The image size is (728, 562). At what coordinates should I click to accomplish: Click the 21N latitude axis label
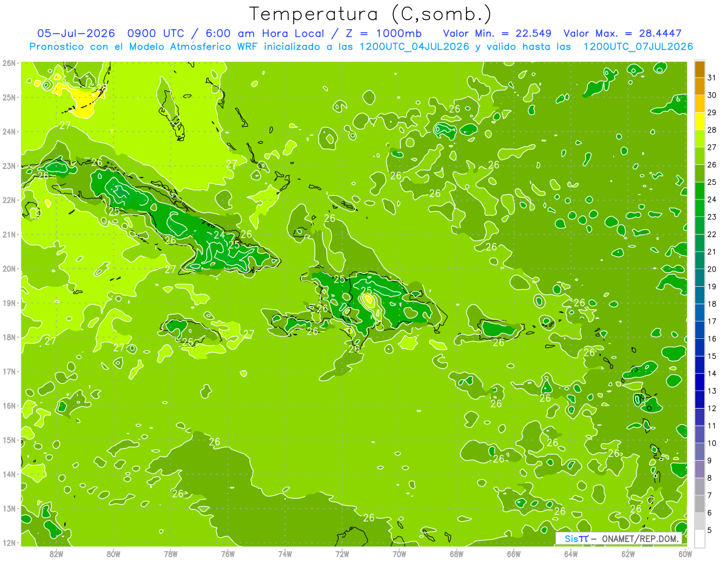tap(8, 234)
